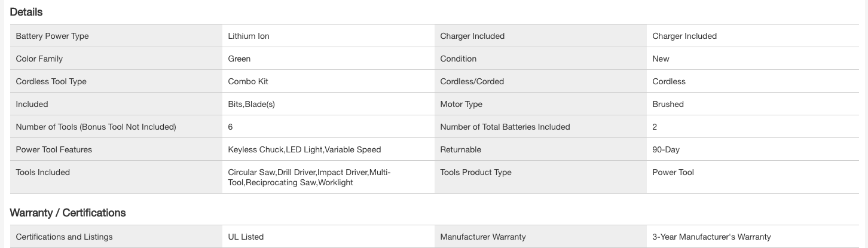Click the Color Family label cell

click(x=39, y=59)
